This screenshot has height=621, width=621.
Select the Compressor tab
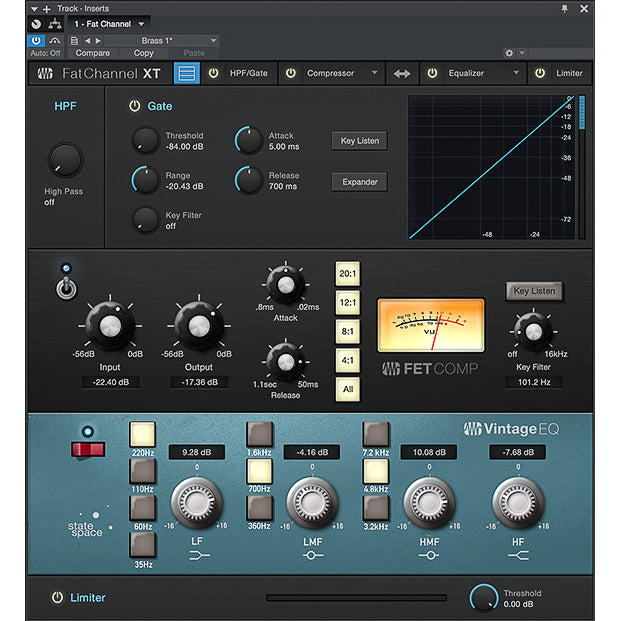(x=330, y=73)
